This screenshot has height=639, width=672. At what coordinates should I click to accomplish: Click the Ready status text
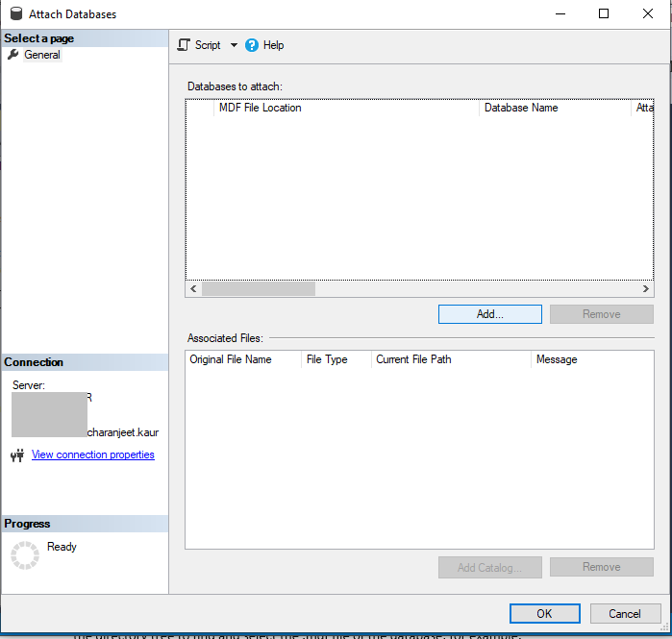(62, 547)
